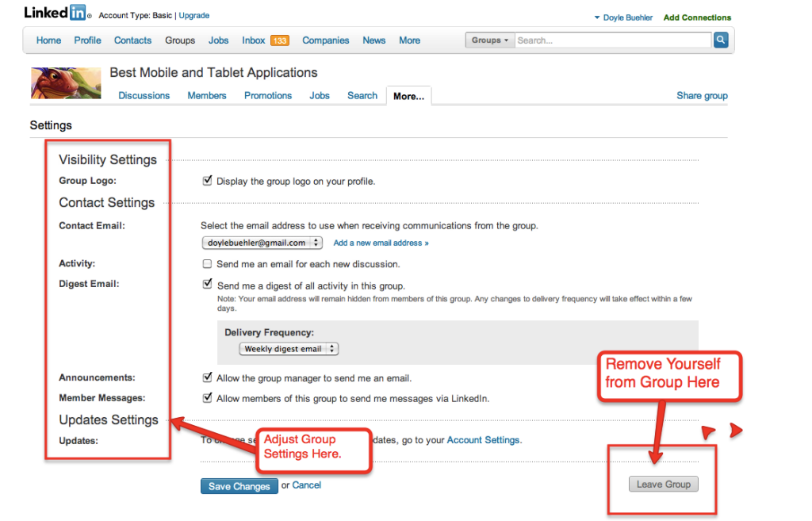Click the Contact Settings heading
Viewport: 812px width, 521px height.
tap(107, 202)
